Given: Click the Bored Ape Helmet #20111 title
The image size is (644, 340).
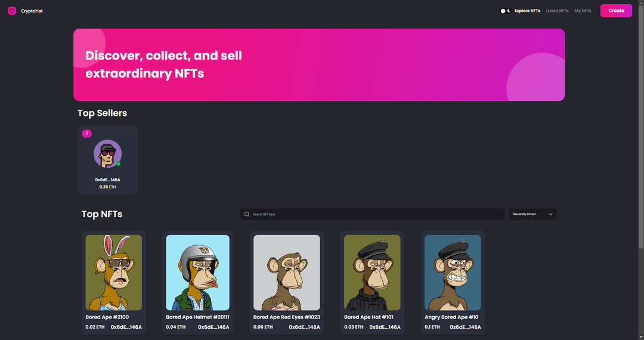Looking at the screenshot, I should point(197,317).
